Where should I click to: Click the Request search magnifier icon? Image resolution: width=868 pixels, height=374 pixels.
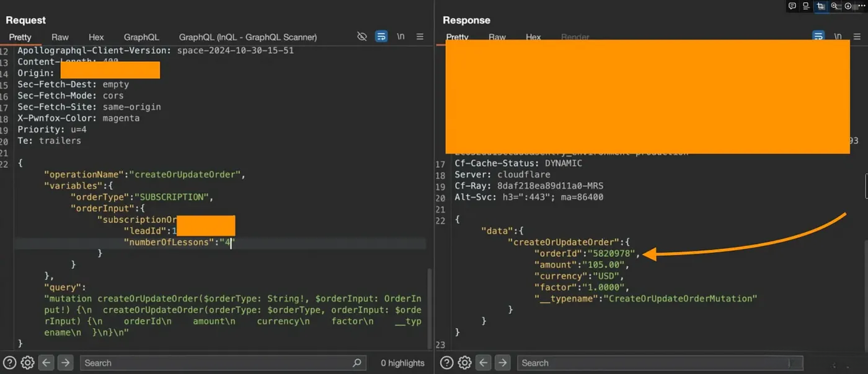(356, 363)
